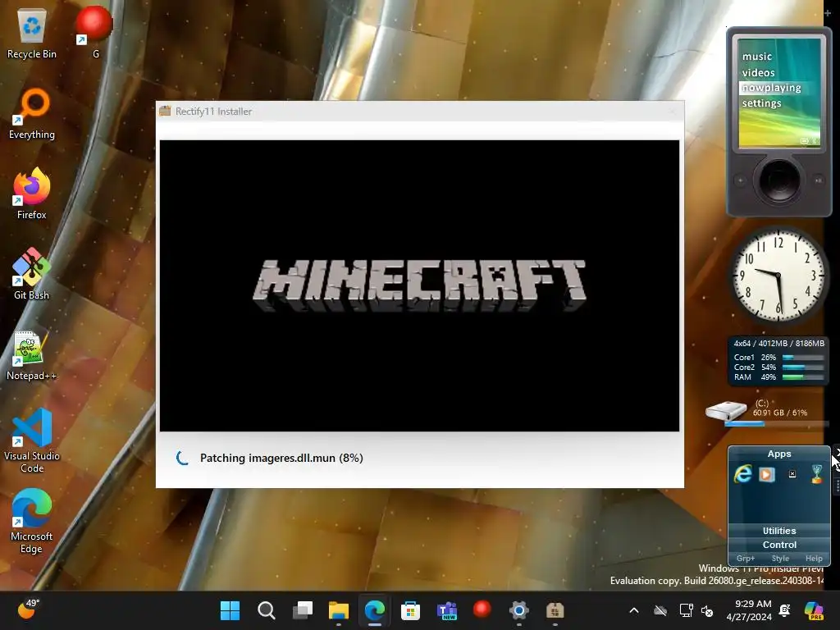The image size is (840, 630).
Task: Open the Apps group in launcher gadget
Action: tap(779, 454)
